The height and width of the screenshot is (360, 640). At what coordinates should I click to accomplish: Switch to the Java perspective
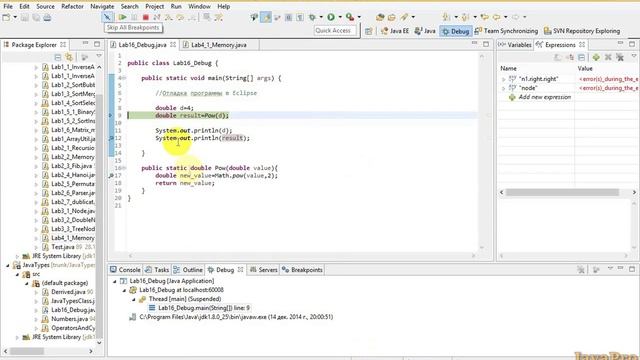425,31
